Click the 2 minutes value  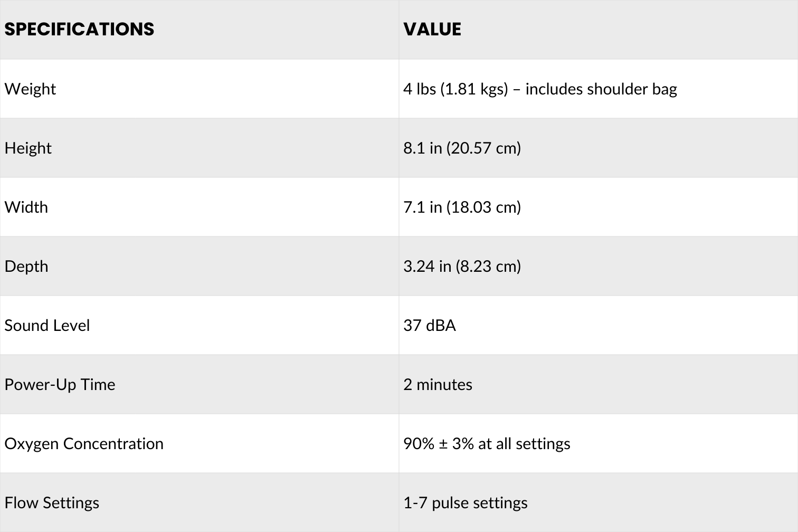[x=438, y=384]
